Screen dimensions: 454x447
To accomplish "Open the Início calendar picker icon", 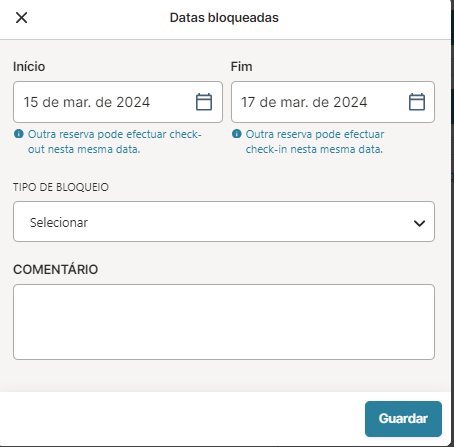I will (204, 102).
